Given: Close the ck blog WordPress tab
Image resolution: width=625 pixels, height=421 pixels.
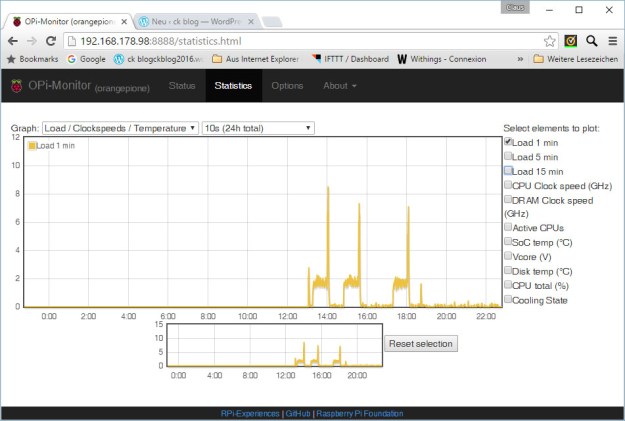Looking at the screenshot, I should pyautogui.click(x=251, y=22).
